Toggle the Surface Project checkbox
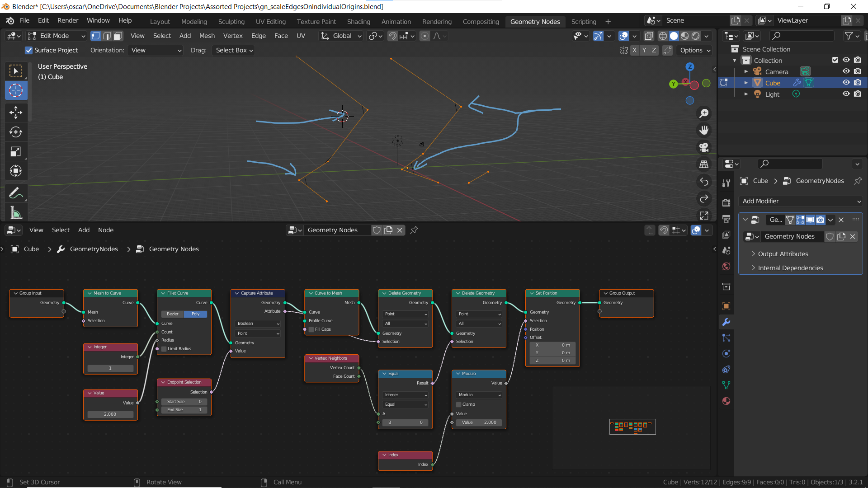 (x=29, y=50)
